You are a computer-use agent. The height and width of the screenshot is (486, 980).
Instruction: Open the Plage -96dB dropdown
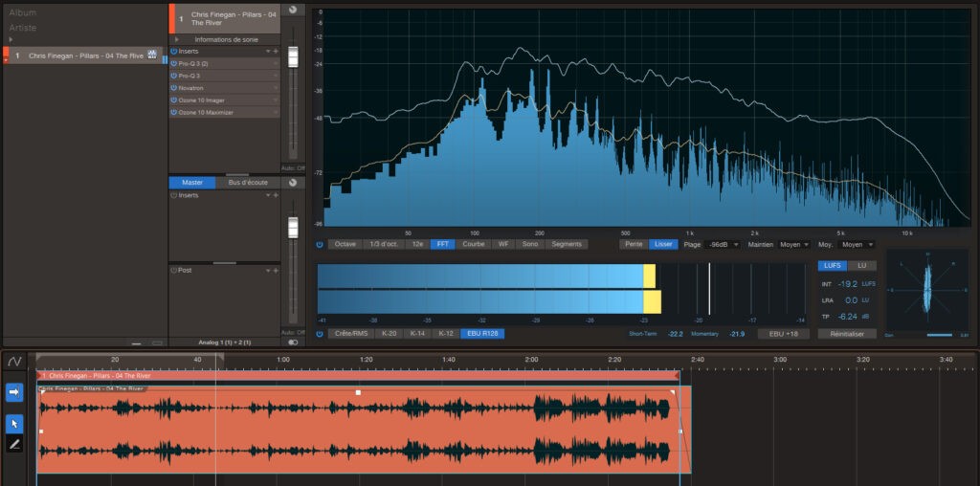[724, 244]
